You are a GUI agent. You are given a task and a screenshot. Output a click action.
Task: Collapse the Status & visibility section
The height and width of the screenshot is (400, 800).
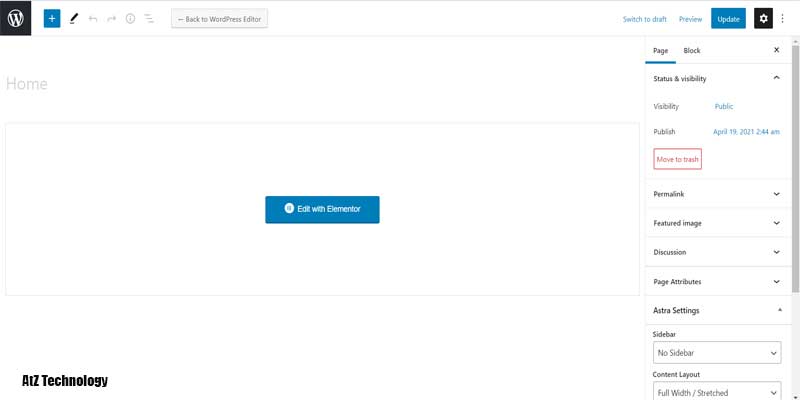coord(717,79)
